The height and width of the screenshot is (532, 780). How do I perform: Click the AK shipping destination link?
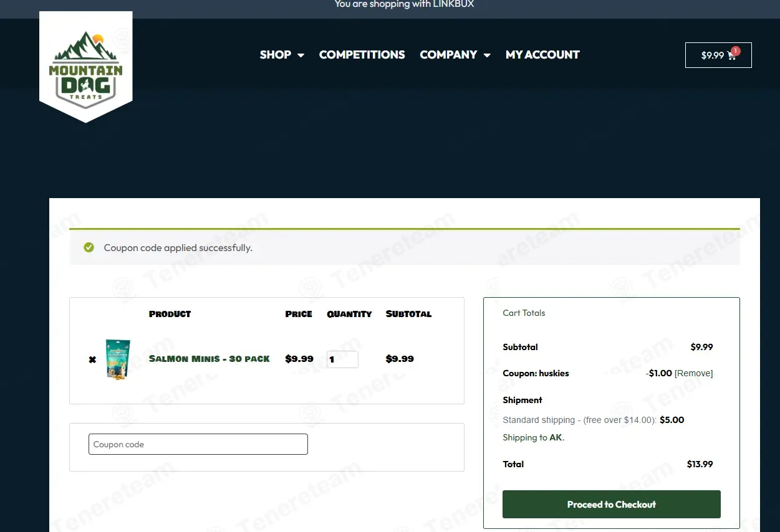tap(556, 437)
